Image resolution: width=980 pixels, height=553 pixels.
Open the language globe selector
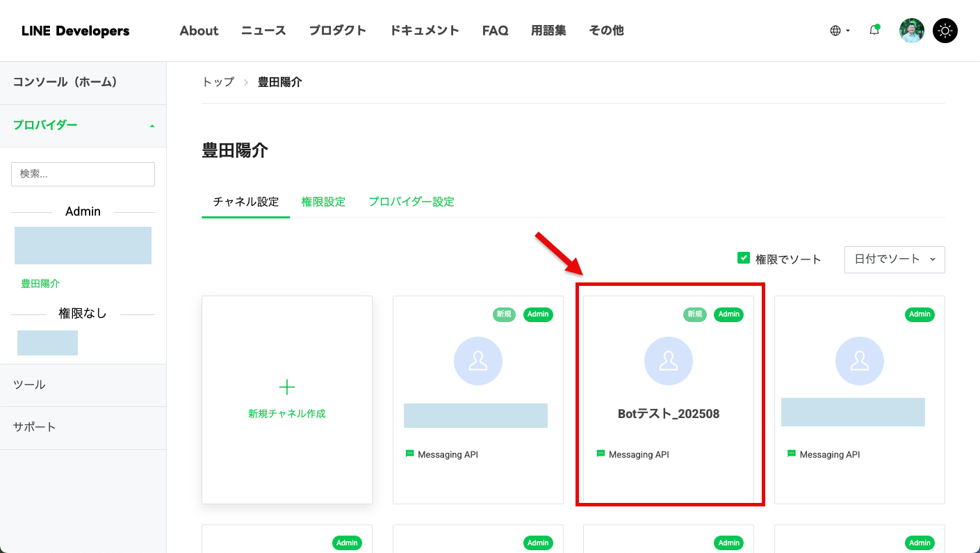(x=840, y=31)
